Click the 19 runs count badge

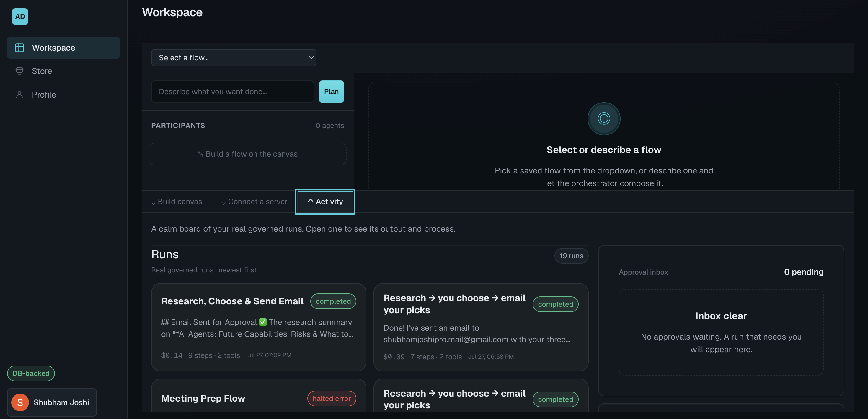[x=571, y=256]
